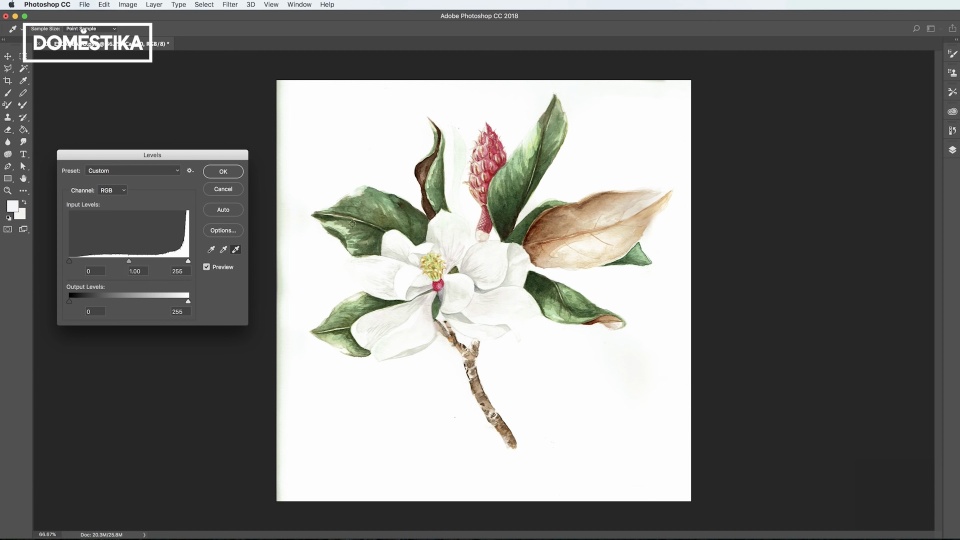Select the Hand tool
The width and height of the screenshot is (960, 540).
coord(23,178)
